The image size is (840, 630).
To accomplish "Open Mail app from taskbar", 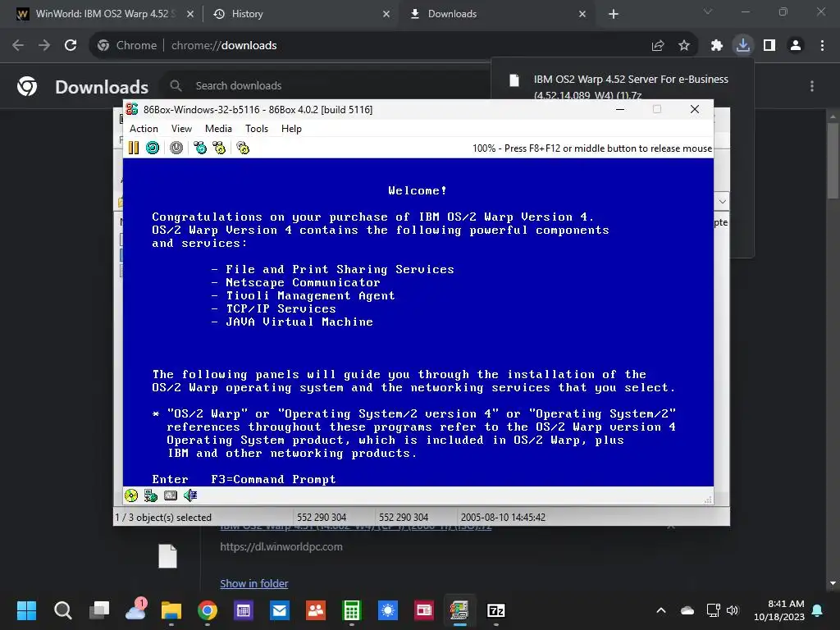I will coord(280,610).
